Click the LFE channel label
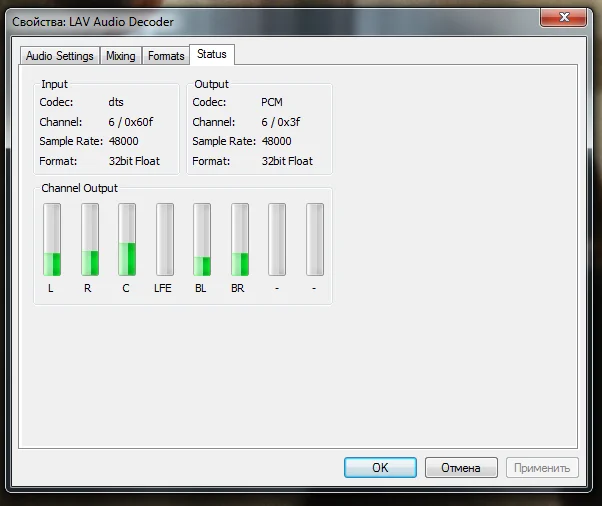 (163, 288)
